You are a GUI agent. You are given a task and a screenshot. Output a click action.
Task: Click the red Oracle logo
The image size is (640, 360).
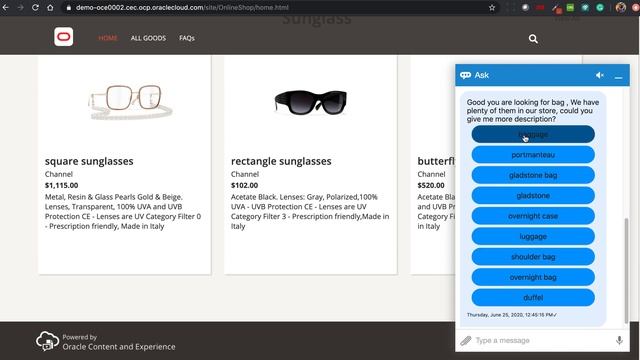pyautogui.click(x=64, y=37)
